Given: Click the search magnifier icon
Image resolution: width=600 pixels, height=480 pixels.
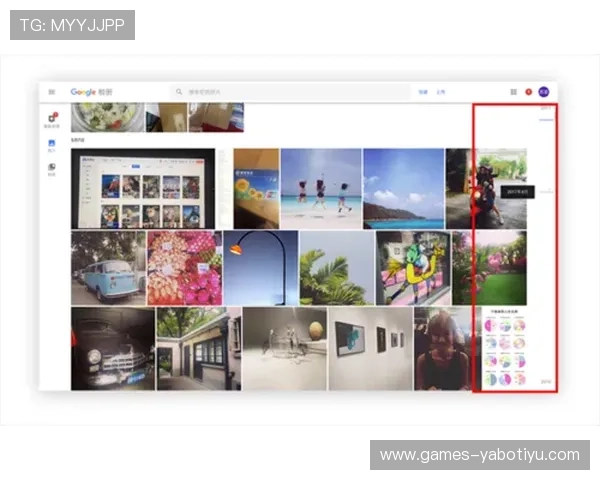Looking at the screenshot, I should point(178,92).
